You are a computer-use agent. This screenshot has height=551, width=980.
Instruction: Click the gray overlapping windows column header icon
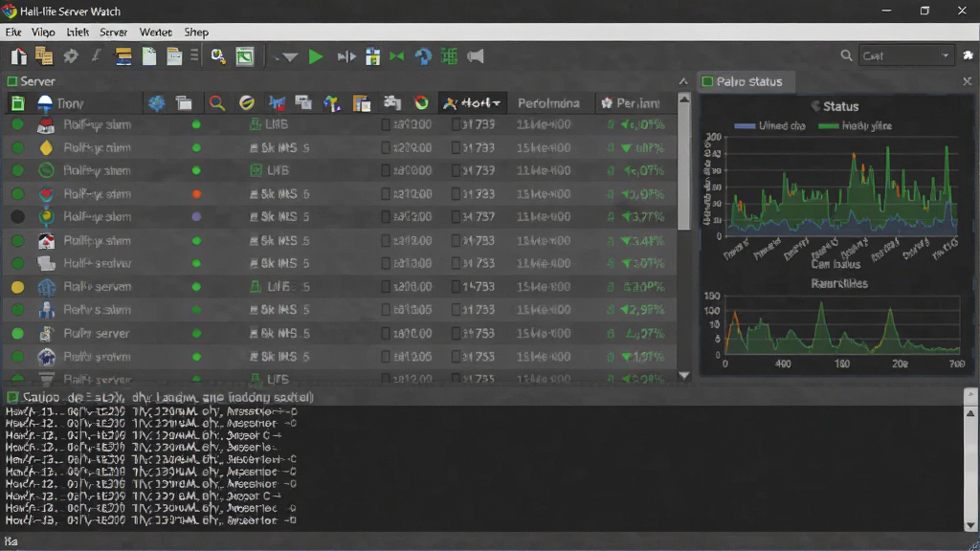pyautogui.click(x=303, y=102)
